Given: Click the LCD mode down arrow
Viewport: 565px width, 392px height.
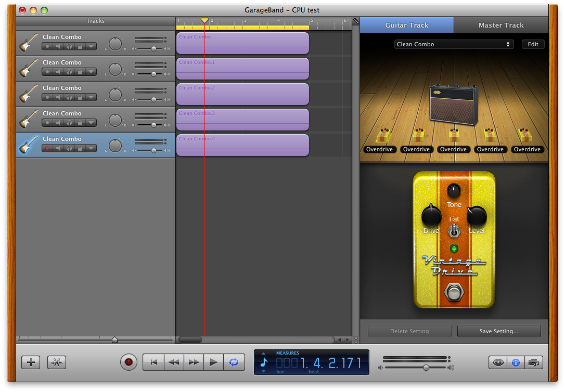Looking at the screenshot, I should [x=263, y=371].
